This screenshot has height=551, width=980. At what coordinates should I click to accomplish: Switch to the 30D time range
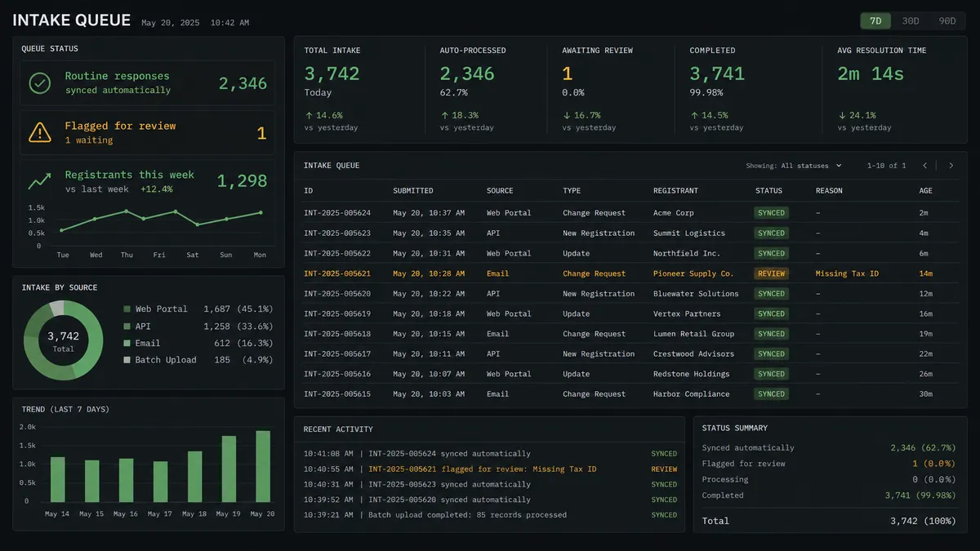click(911, 21)
